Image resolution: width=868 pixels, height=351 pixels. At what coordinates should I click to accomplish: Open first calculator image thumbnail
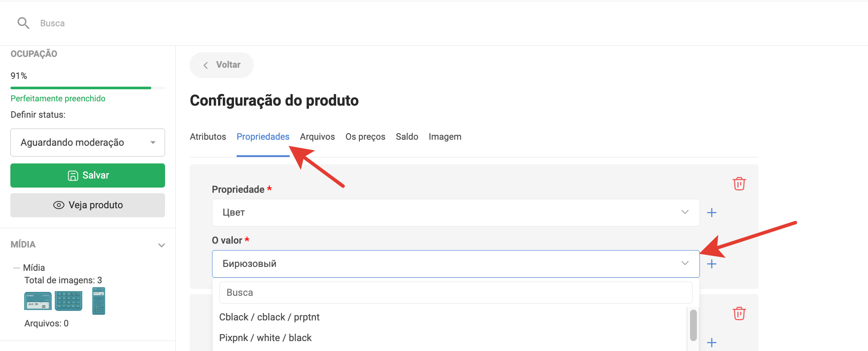[38, 301]
